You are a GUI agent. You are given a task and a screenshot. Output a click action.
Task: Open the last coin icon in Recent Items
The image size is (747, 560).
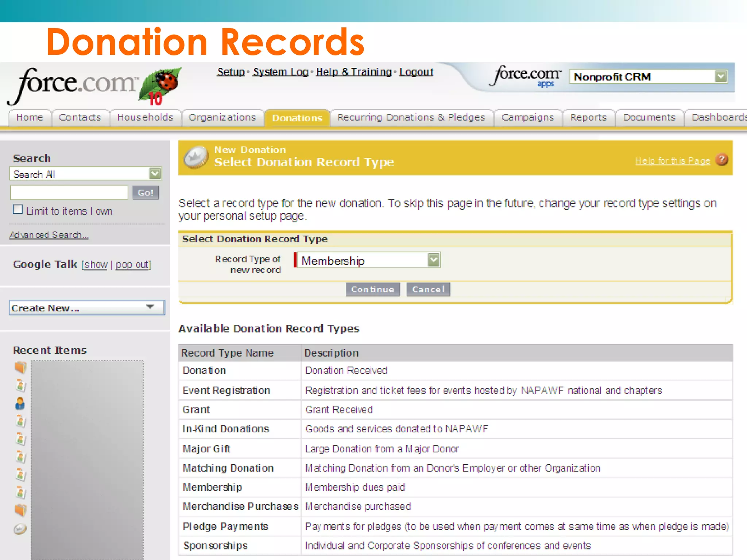coord(20,529)
